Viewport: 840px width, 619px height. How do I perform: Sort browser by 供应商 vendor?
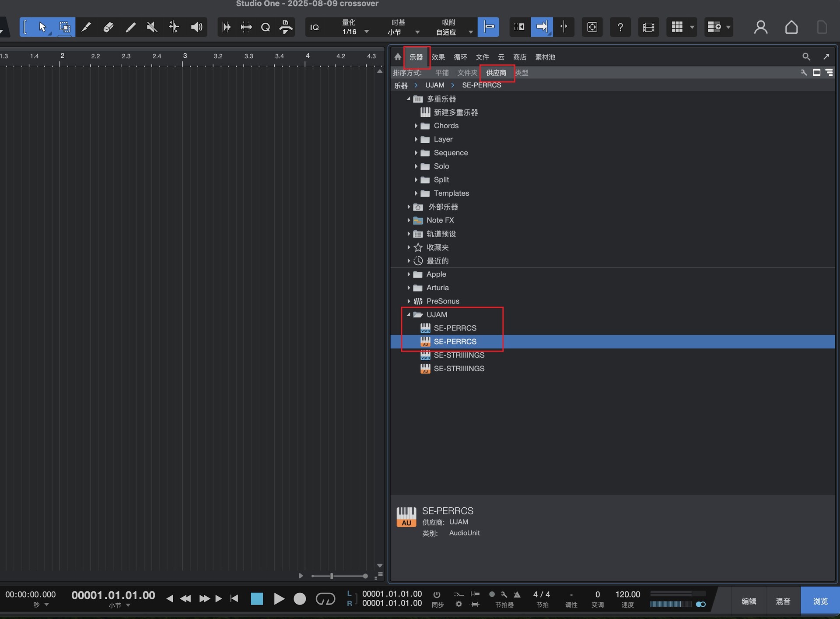496,73
